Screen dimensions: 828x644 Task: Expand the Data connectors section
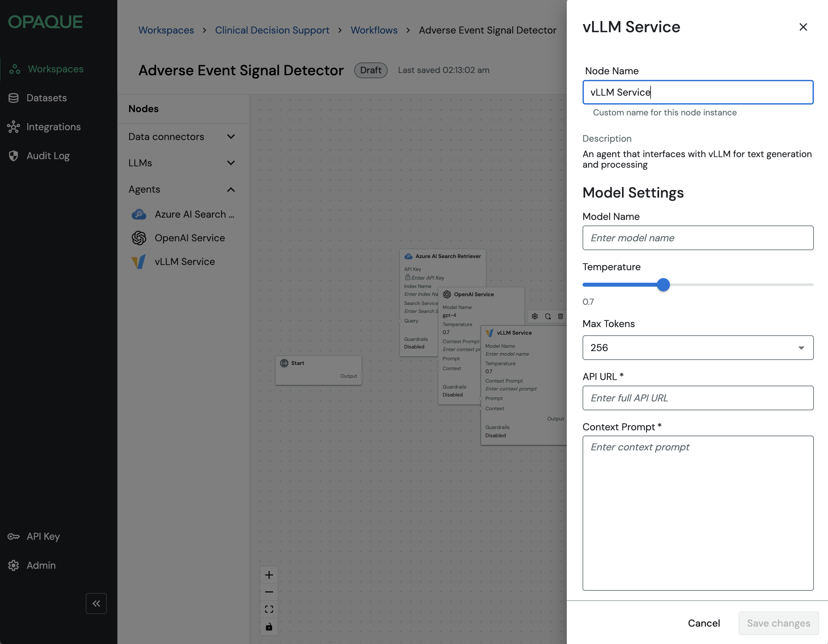(x=231, y=136)
